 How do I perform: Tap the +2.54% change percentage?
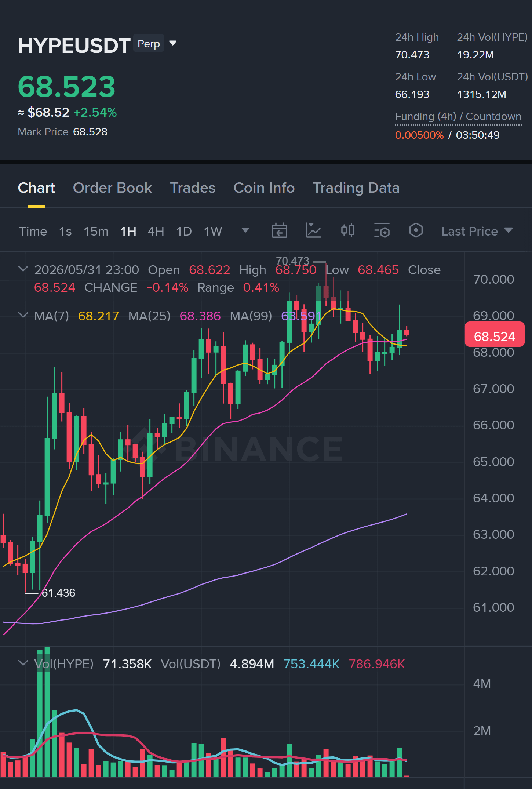pyautogui.click(x=95, y=112)
